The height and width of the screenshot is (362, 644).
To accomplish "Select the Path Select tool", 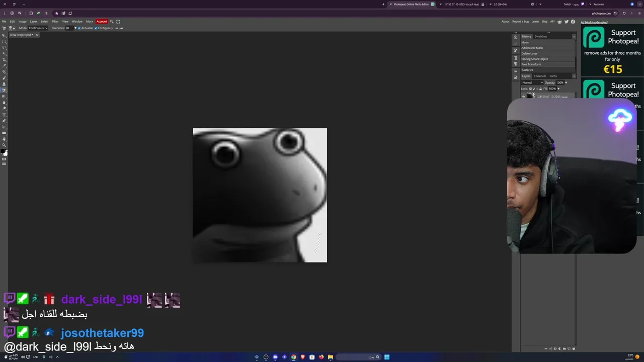I will click(x=4, y=127).
